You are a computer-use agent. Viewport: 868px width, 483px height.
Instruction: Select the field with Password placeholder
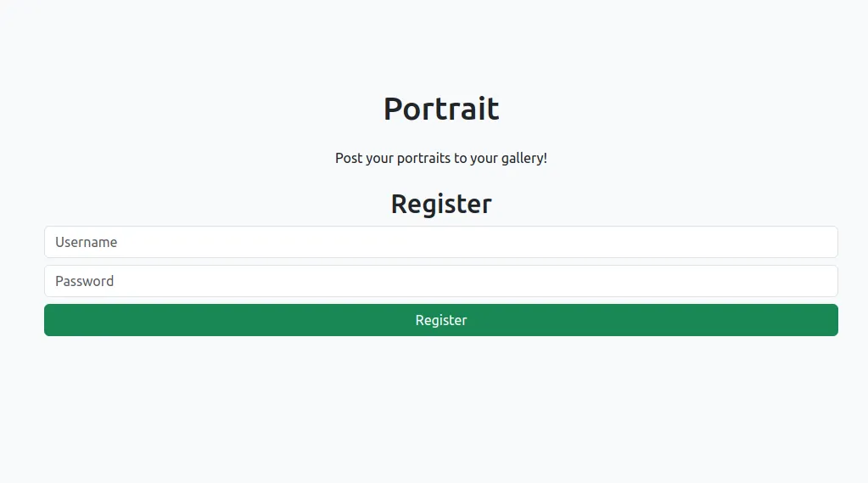coord(441,281)
